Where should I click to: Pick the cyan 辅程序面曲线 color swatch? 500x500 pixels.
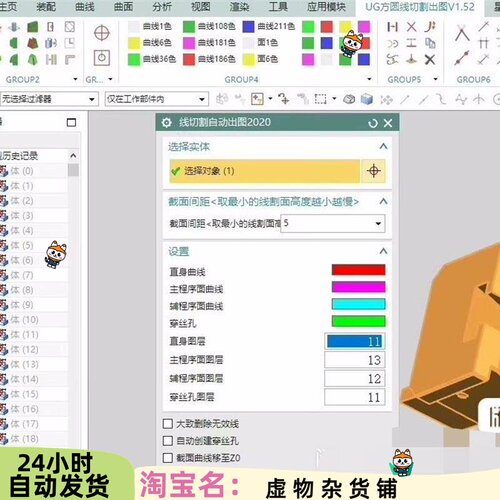pyautogui.click(x=359, y=304)
